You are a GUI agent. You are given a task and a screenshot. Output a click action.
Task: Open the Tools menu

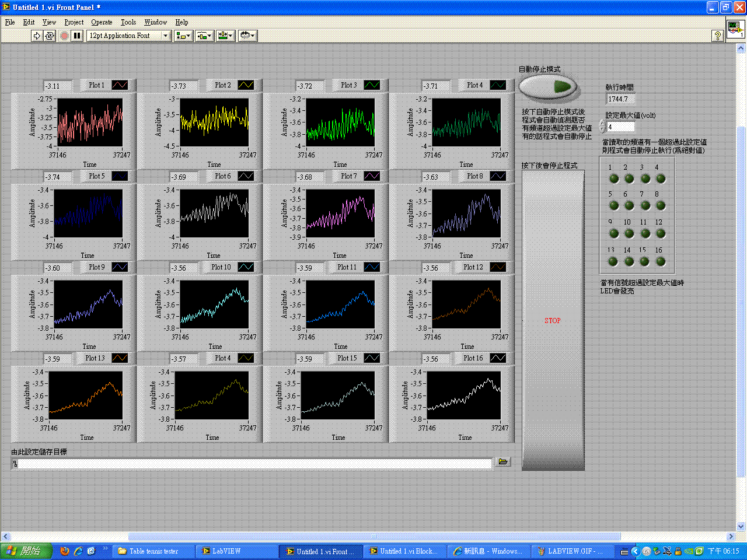click(128, 22)
